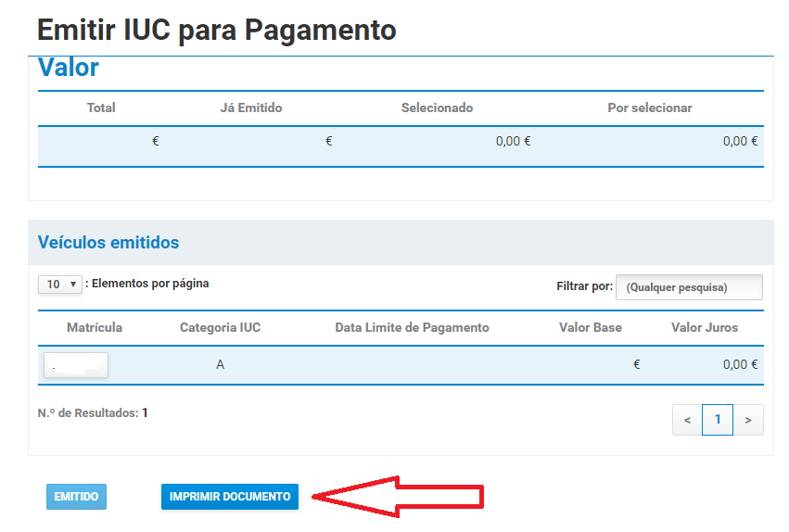
Task: Sort by Valor Juros column
Action: tap(705, 327)
